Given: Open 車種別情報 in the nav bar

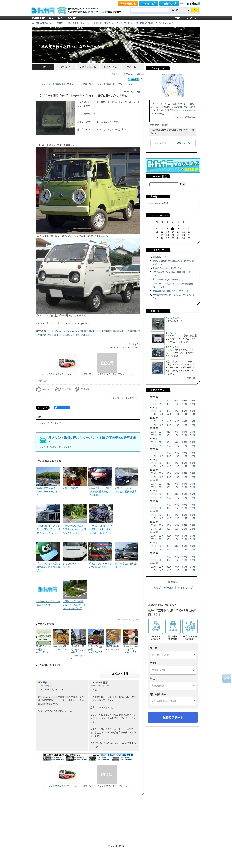Looking at the screenshot, I should click(39, 18).
